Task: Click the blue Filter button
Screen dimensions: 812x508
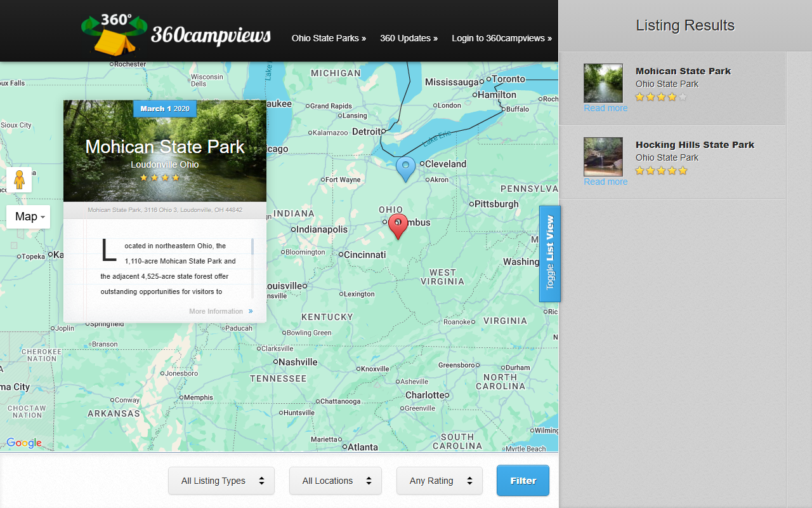Action: [x=523, y=481]
